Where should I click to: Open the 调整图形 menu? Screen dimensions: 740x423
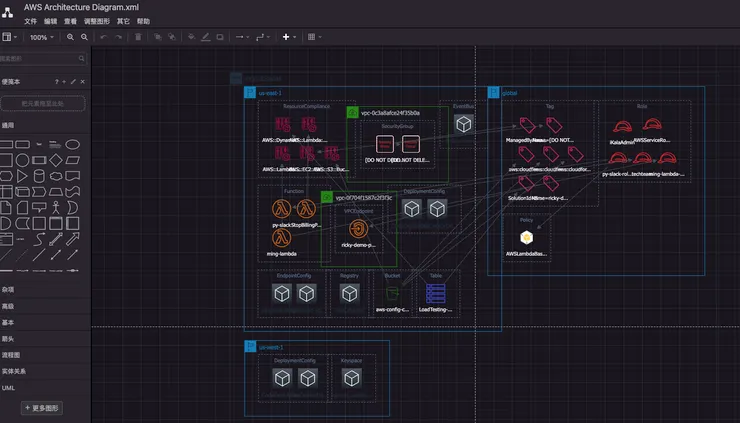click(x=97, y=20)
